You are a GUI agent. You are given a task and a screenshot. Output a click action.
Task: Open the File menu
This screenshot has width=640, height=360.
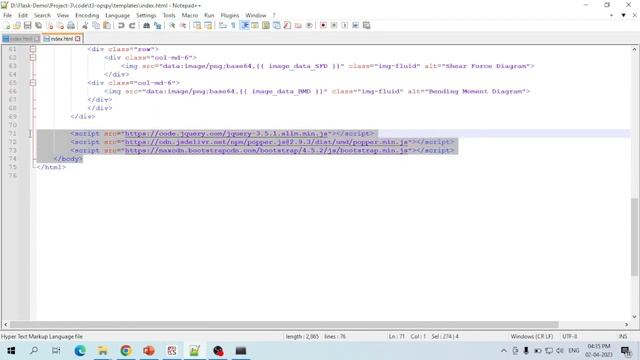[7, 15]
